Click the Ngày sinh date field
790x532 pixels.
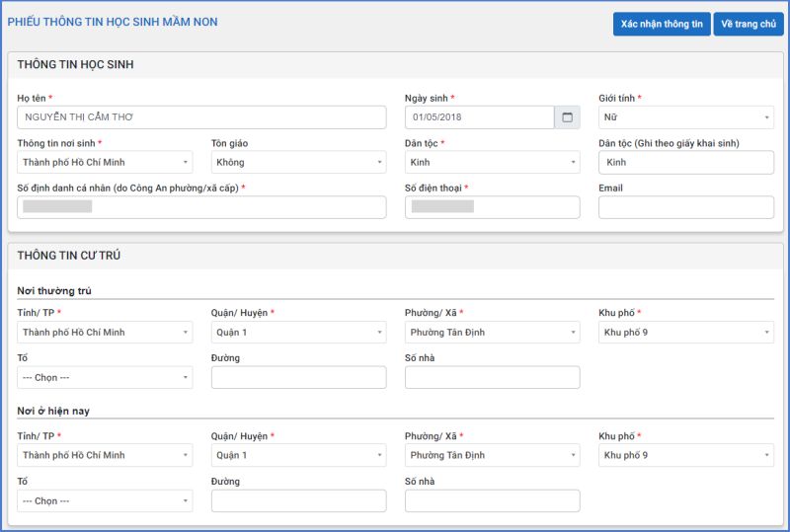click(x=479, y=117)
